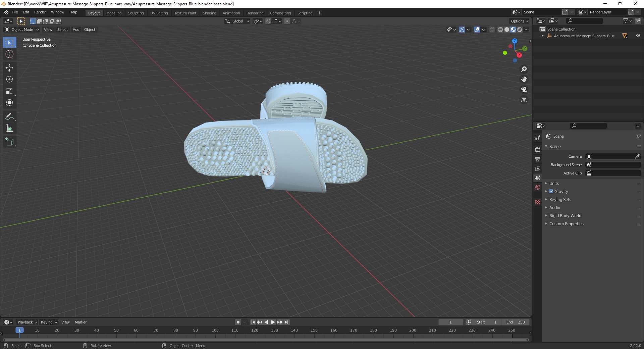The image size is (644, 349).
Task: Select the Cursor tool in the toolbar
Action: (x=9, y=54)
